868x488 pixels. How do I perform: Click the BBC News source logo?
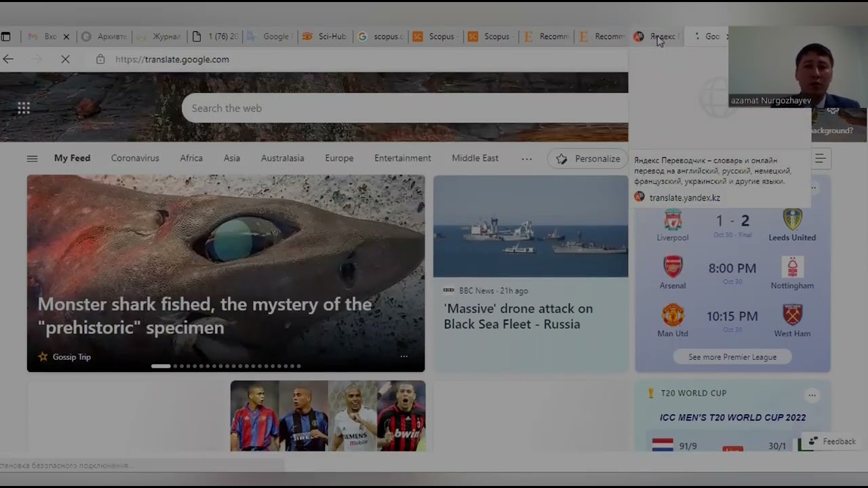click(x=449, y=291)
